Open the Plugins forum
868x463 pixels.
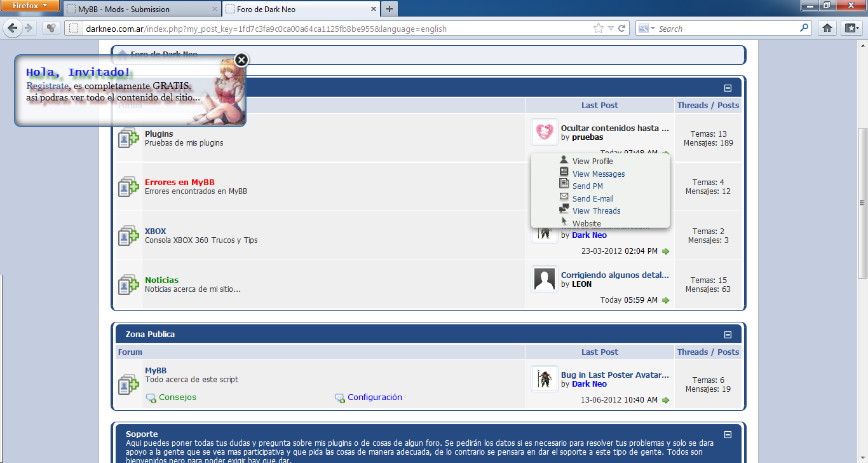159,134
